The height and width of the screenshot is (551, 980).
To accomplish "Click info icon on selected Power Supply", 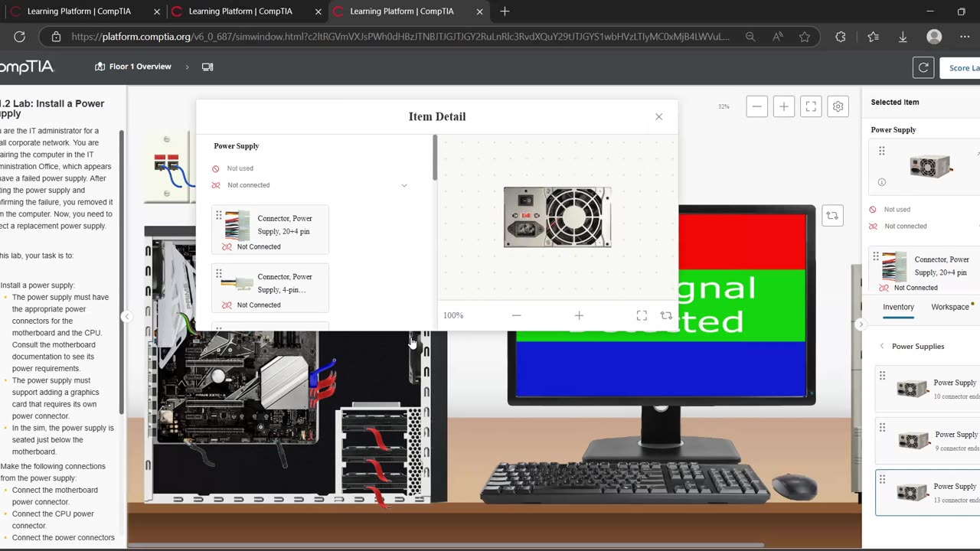I will (882, 182).
